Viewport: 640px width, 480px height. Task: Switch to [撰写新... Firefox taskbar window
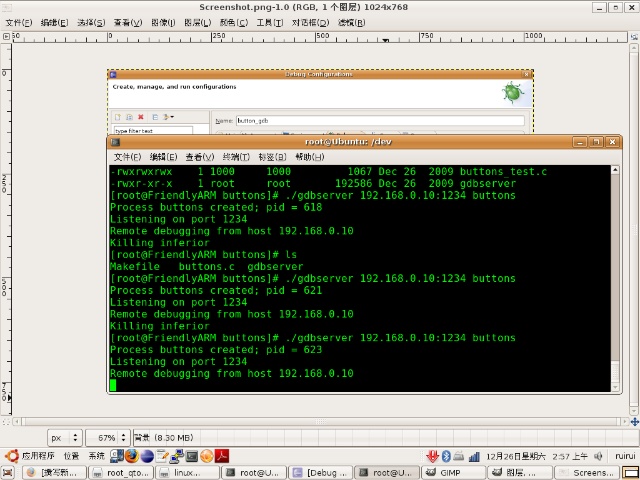[x=55, y=473]
